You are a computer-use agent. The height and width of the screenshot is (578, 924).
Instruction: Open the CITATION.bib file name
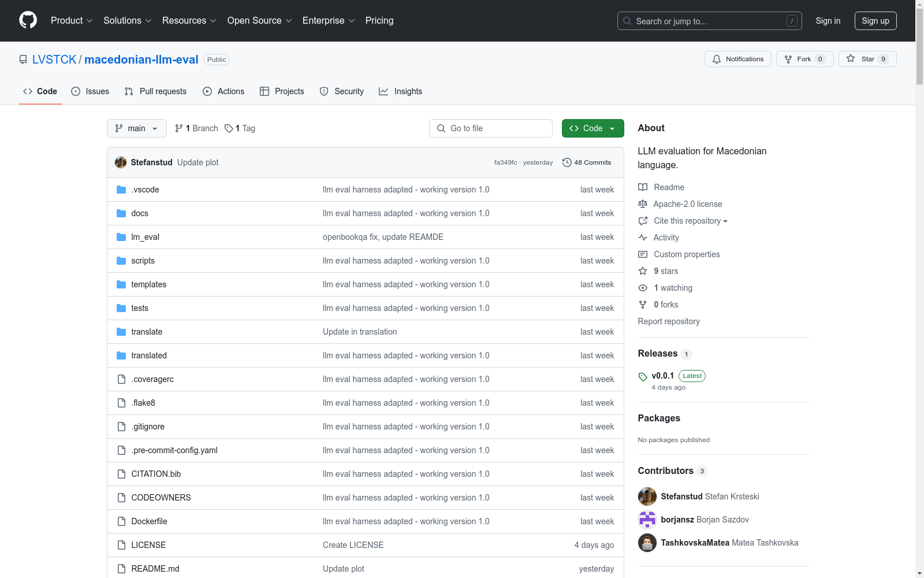(156, 474)
